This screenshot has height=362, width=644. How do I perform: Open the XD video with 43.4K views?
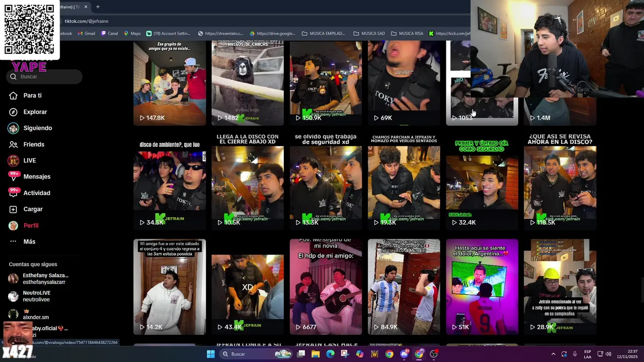point(248,287)
